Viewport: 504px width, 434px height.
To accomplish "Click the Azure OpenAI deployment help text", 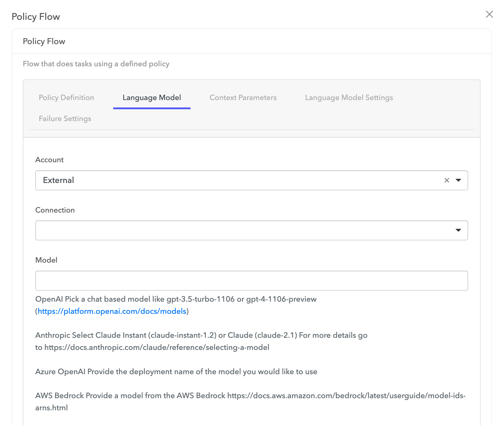I will [x=176, y=372].
